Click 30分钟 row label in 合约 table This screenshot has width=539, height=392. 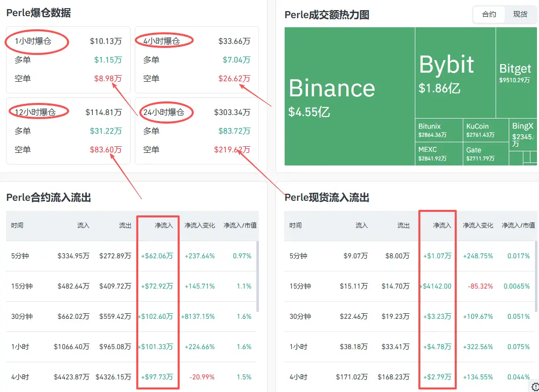22,316
